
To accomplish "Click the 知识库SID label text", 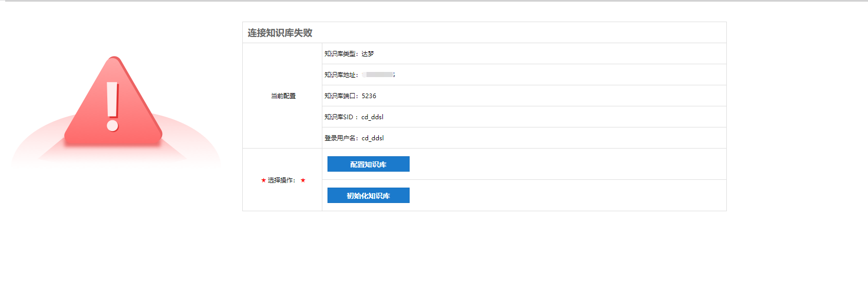I will pyautogui.click(x=339, y=117).
